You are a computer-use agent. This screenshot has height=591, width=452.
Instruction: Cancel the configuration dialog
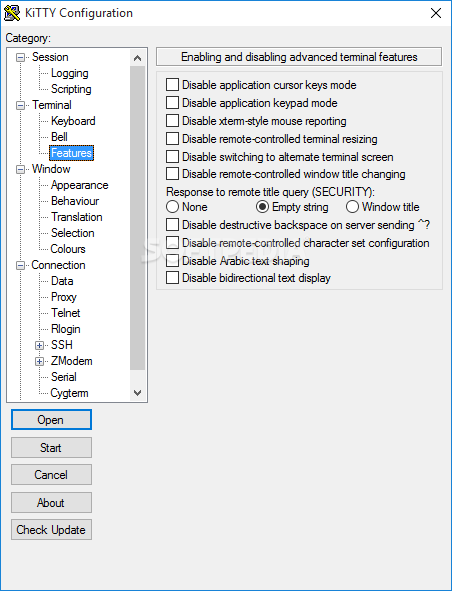click(x=51, y=475)
